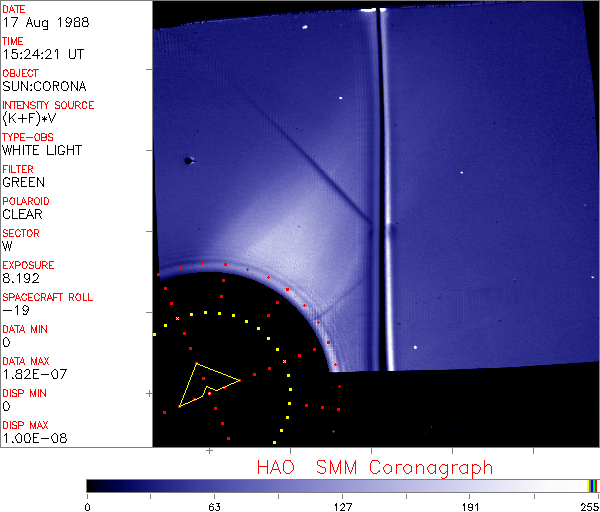Click the 63 tick label on colorbar
The height and width of the screenshot is (512, 600).
pyautogui.click(x=214, y=507)
